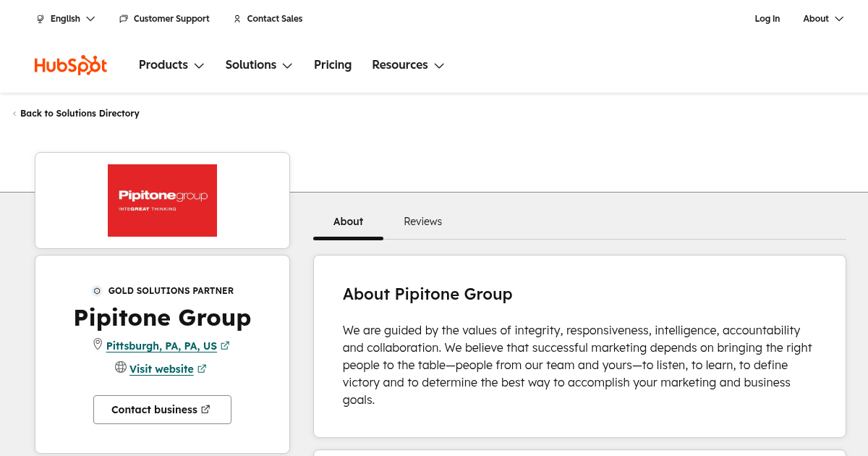
Task: Click the Contact business button
Action: [162, 410]
